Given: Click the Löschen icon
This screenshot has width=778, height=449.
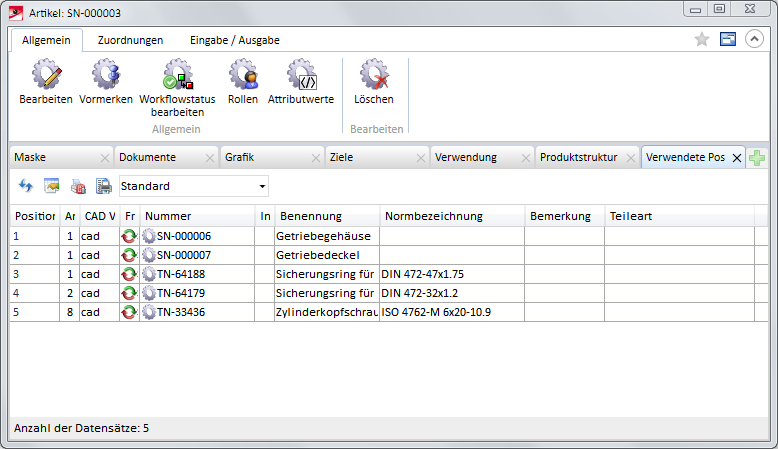Looking at the screenshot, I should coord(374,76).
